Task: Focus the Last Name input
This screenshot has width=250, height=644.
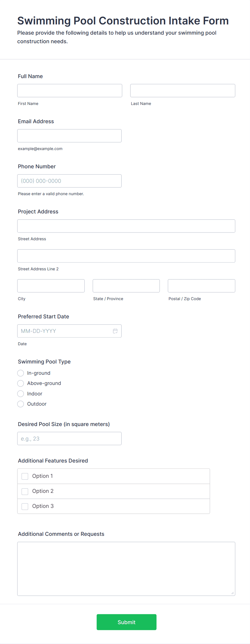Action: tap(183, 91)
